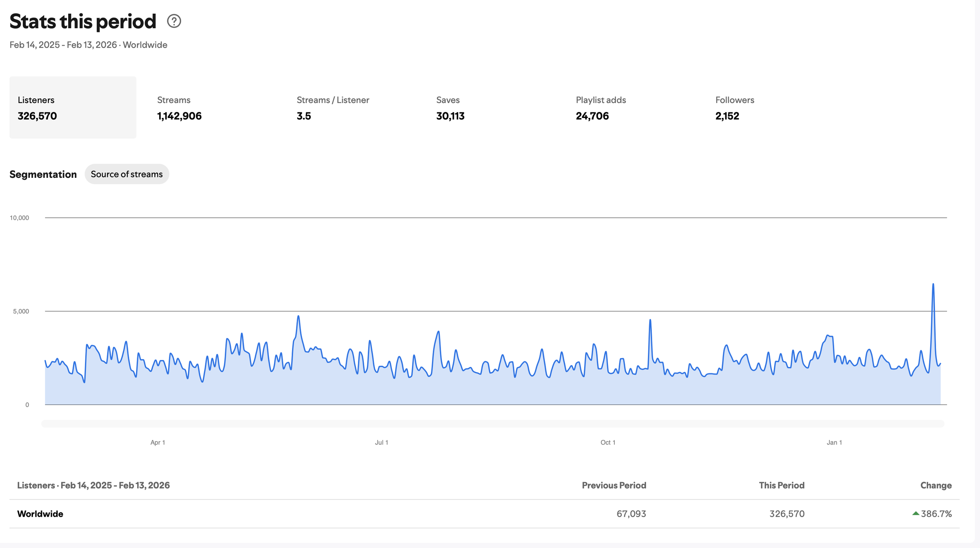Click the help question mark icon
Viewport: 980px width, 548px height.
(x=174, y=21)
